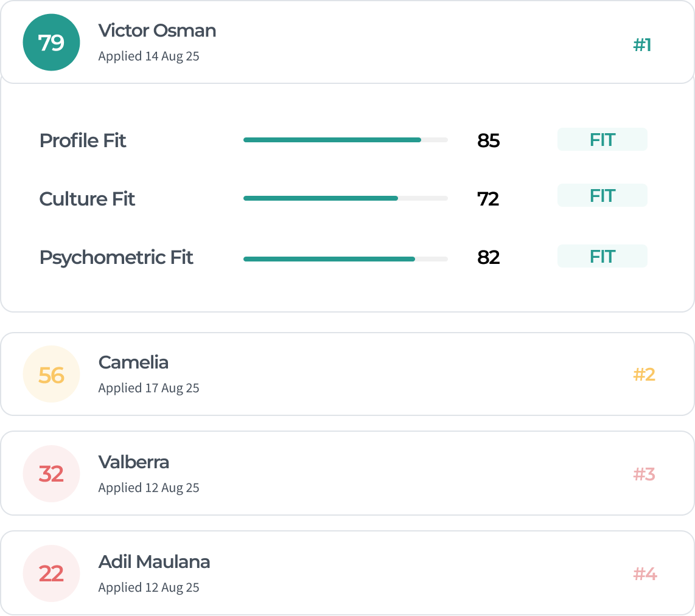
Task: Click the Psychometric Fit FIT badge
Action: pyautogui.click(x=602, y=257)
